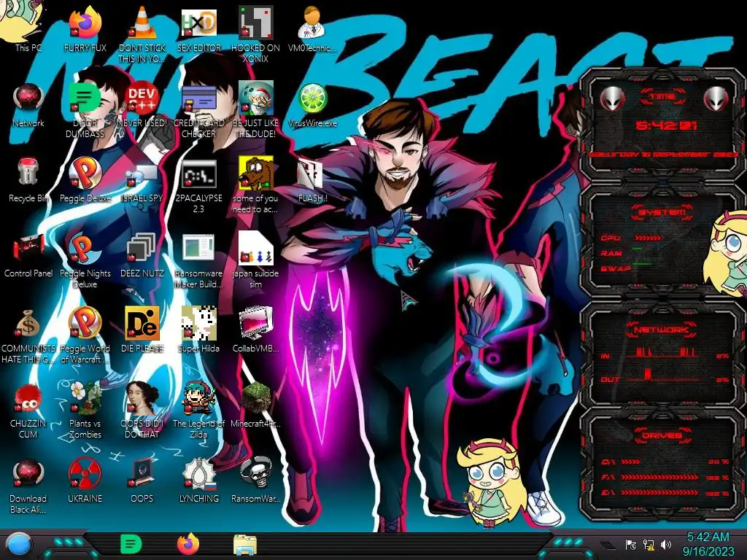
Task: Open the volume speaker tray icon
Action: click(x=665, y=545)
